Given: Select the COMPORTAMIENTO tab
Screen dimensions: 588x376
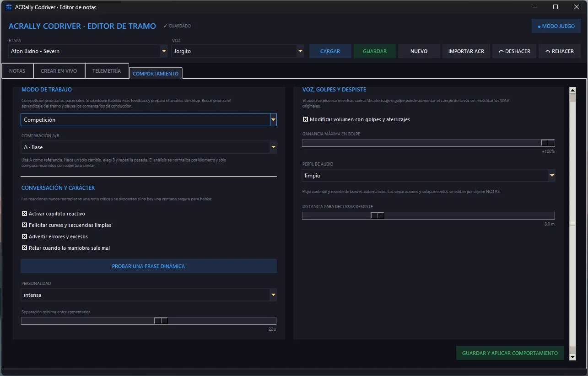Looking at the screenshot, I should click(156, 73).
